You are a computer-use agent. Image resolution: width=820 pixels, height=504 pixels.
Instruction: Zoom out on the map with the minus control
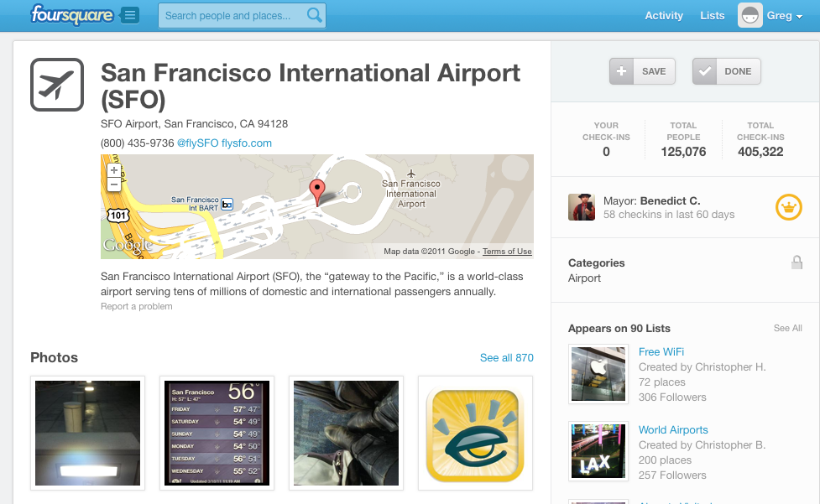pyautogui.click(x=112, y=184)
